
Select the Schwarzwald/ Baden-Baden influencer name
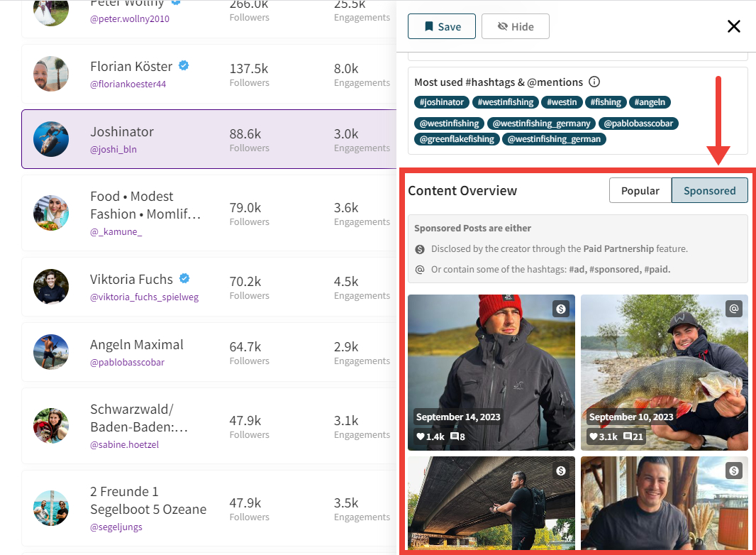(x=139, y=418)
